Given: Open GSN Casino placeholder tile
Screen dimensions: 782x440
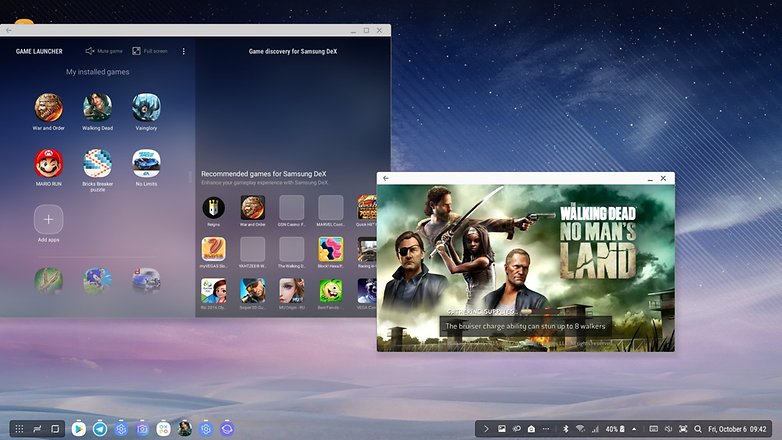Looking at the screenshot, I should (x=292, y=208).
